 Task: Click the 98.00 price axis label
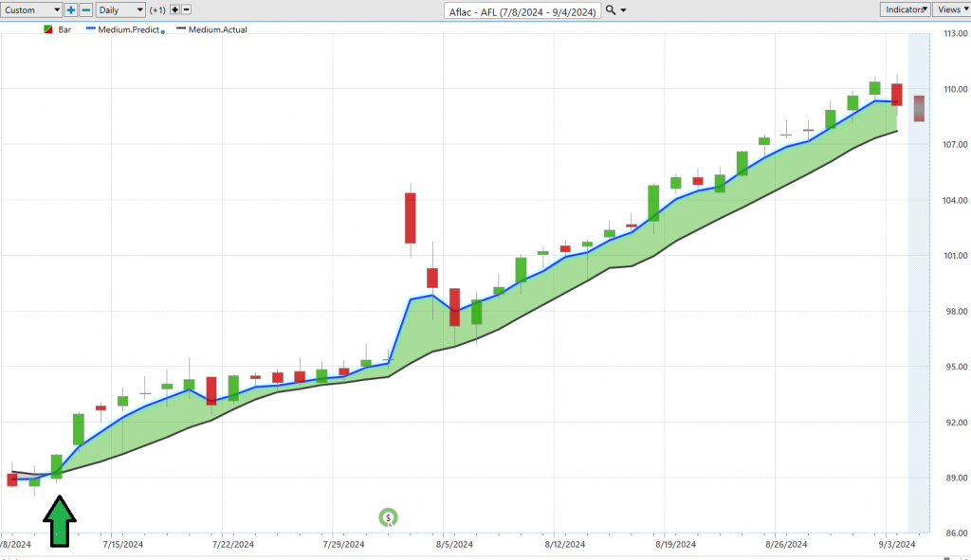pyautogui.click(x=956, y=311)
